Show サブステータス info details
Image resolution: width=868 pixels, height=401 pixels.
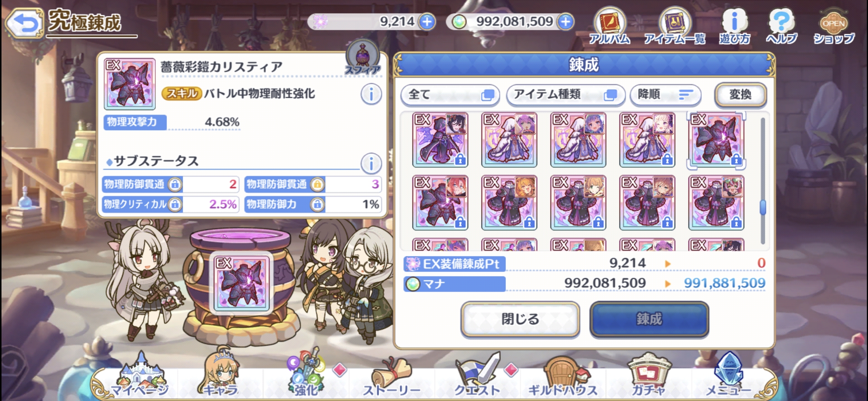(371, 163)
